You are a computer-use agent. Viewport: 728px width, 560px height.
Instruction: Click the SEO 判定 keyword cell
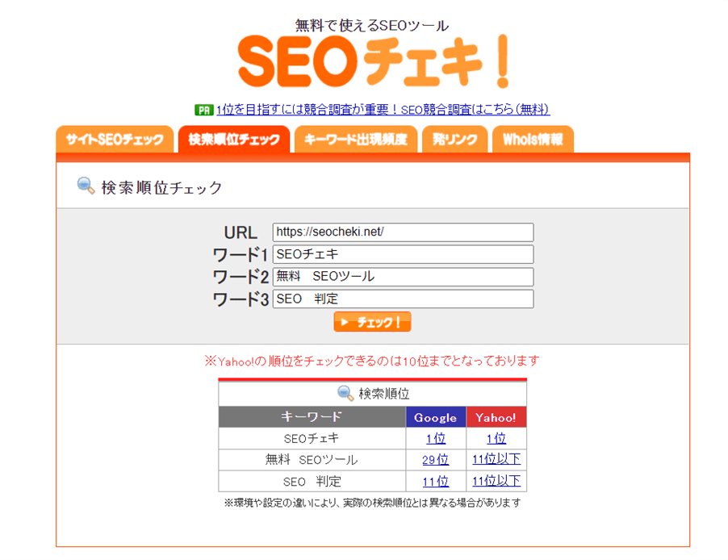pos(312,482)
